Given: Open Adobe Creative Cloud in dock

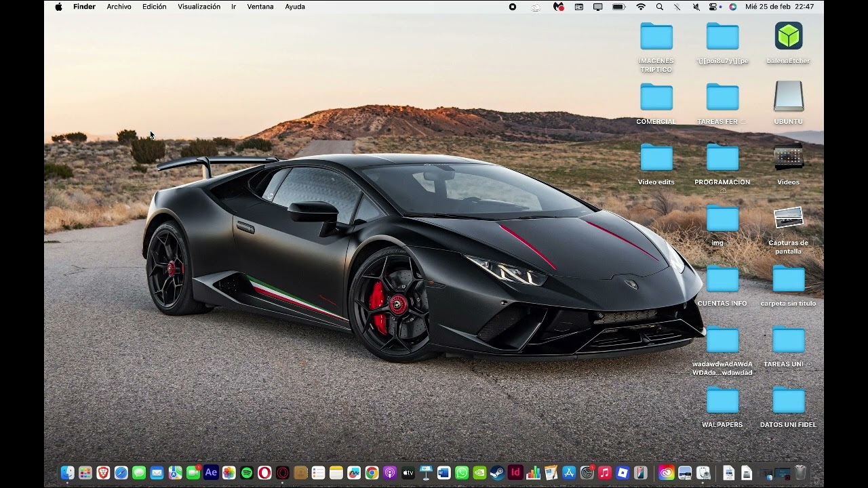Looking at the screenshot, I should coord(667,472).
